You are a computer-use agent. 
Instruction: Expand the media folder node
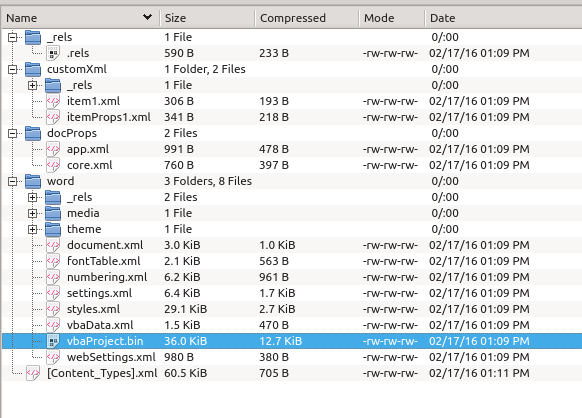33,213
